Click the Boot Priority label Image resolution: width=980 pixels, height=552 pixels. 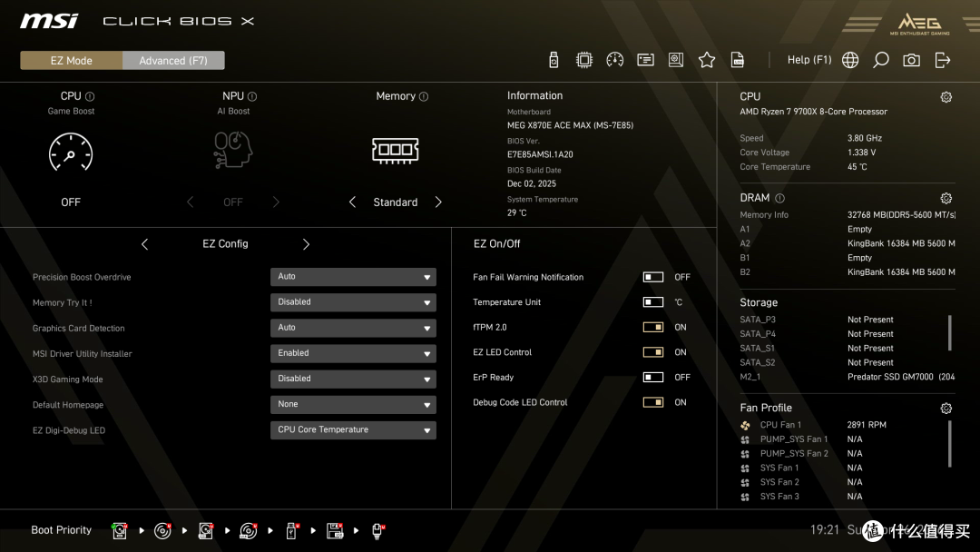tap(62, 530)
